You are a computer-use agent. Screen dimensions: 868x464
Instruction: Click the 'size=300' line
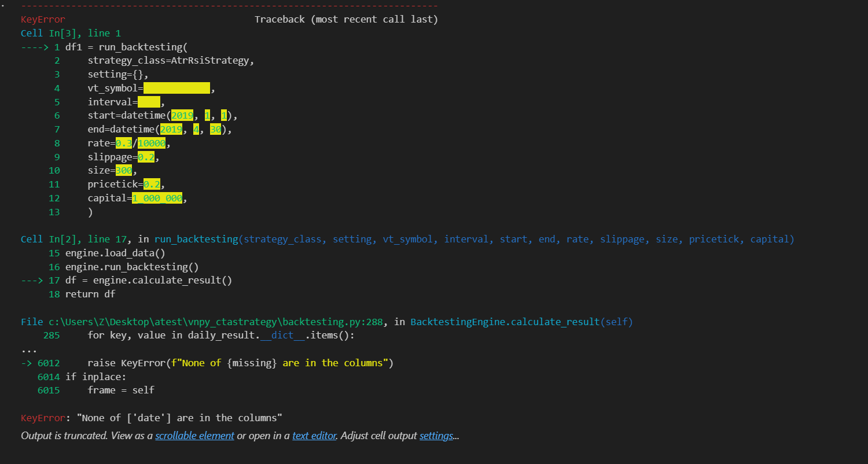pos(113,171)
